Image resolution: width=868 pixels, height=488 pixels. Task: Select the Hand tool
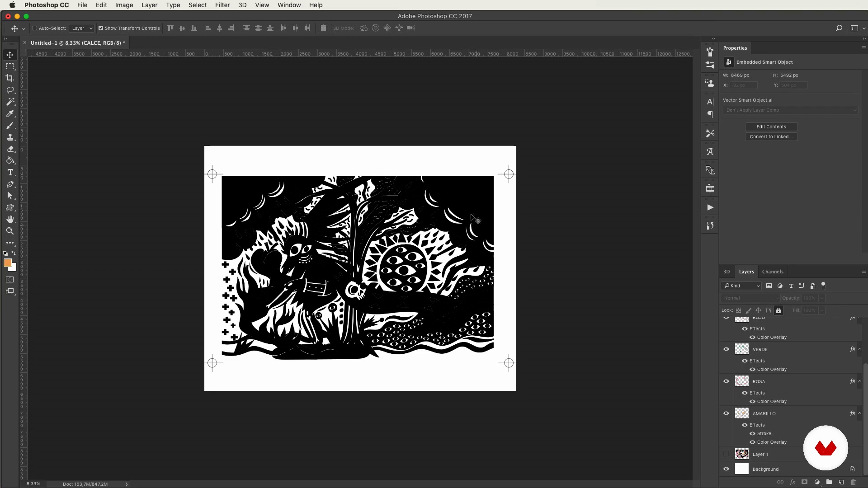(10, 219)
